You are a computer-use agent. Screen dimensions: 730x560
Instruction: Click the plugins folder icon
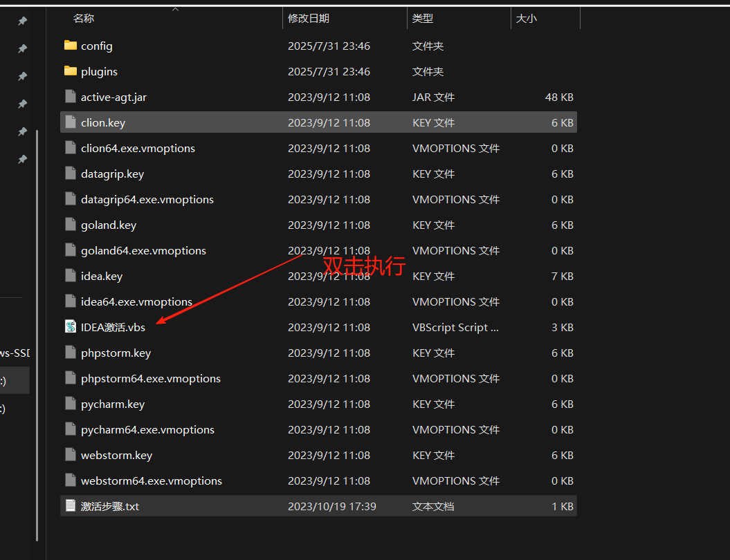(71, 71)
